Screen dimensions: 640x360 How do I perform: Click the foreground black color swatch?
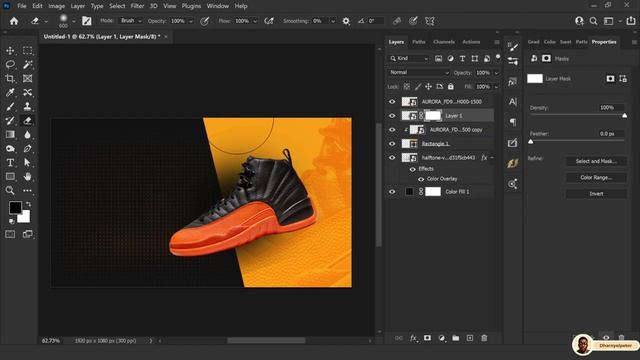click(15, 207)
